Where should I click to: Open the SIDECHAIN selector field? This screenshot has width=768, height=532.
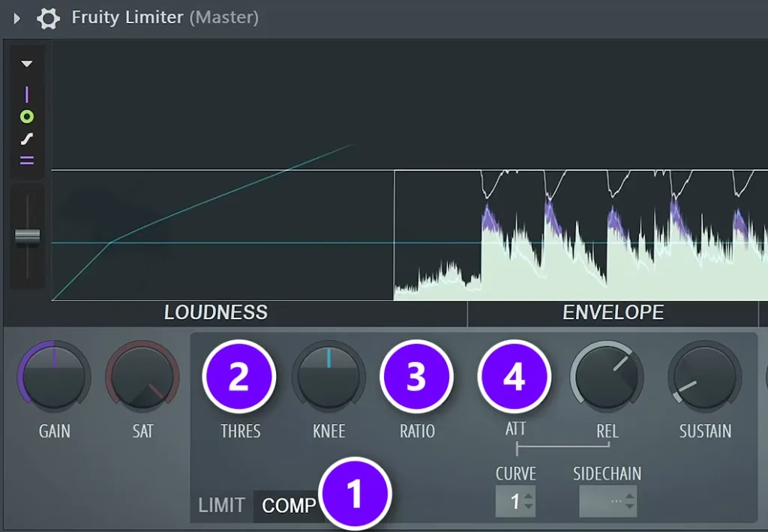click(607, 501)
